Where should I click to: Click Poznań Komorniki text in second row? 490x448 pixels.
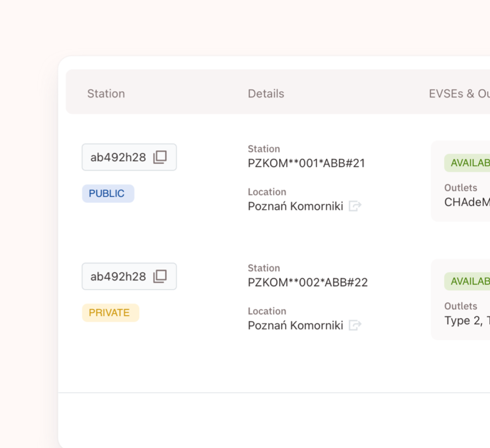pos(295,326)
